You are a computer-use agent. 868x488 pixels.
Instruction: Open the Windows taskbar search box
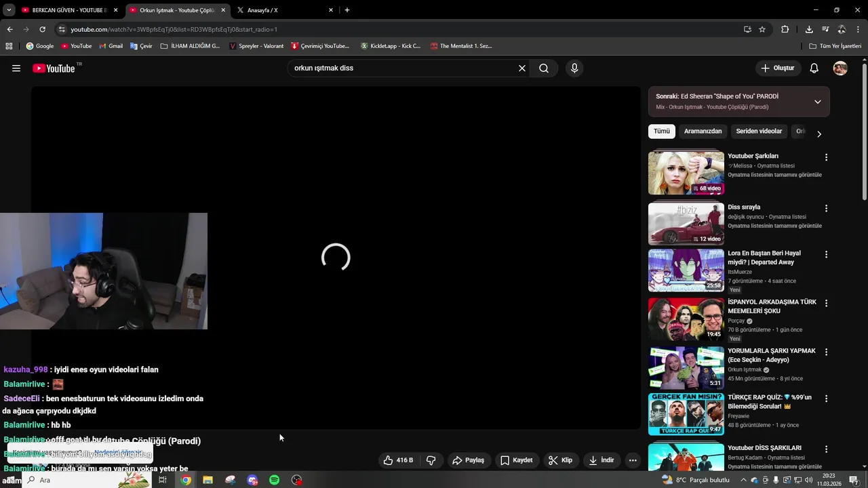[x=85, y=480]
